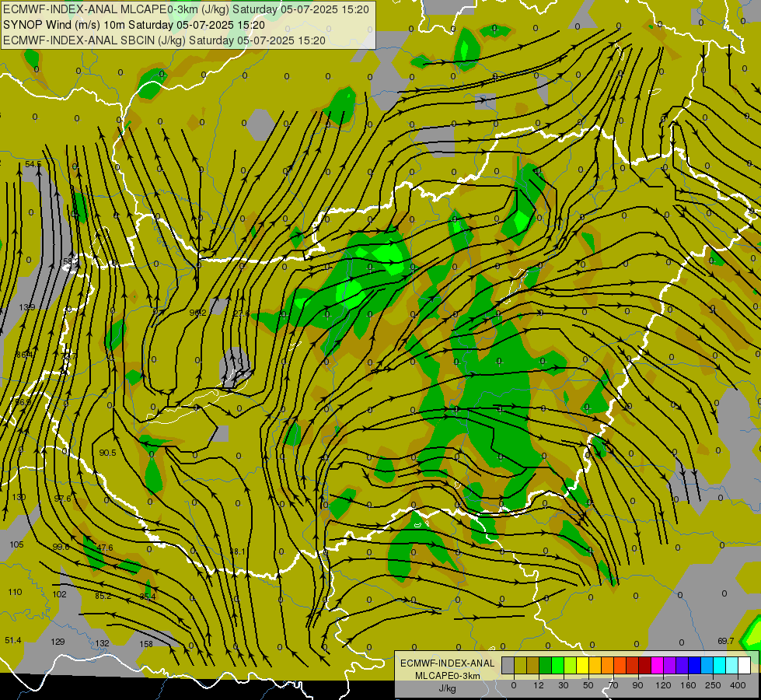Click the legend tick value 250

(713, 685)
